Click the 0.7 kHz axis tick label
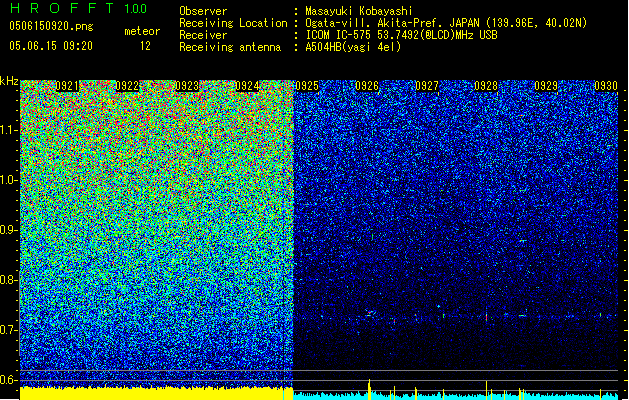Image resolution: width=629 pixels, height=400 pixels. pyautogui.click(x=8, y=330)
